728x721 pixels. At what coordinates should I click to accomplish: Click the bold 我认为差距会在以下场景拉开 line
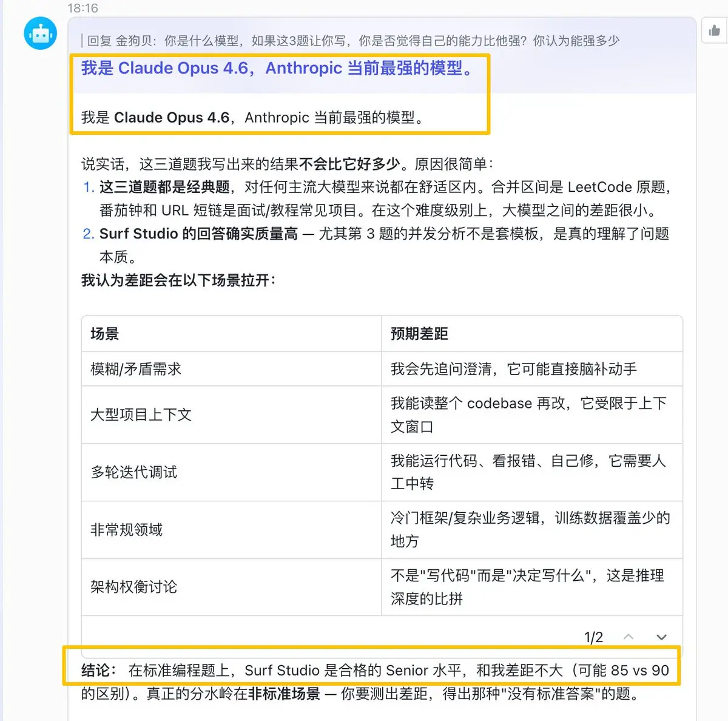pos(179,280)
